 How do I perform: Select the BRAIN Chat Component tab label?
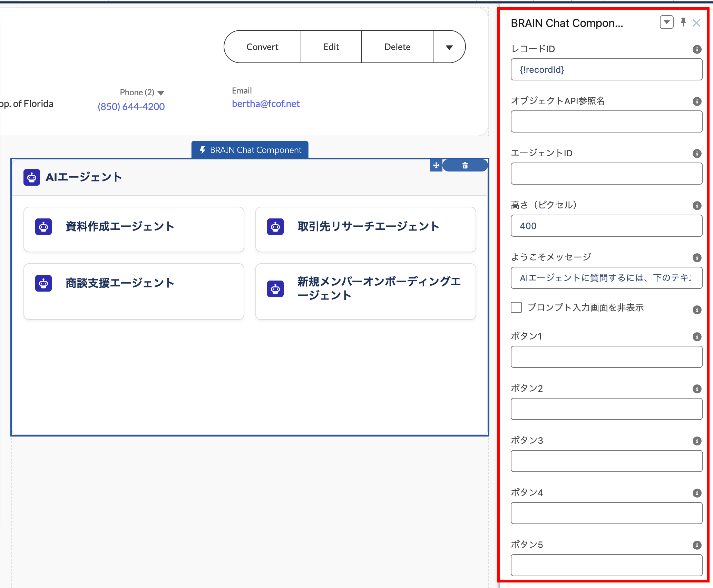(250, 150)
